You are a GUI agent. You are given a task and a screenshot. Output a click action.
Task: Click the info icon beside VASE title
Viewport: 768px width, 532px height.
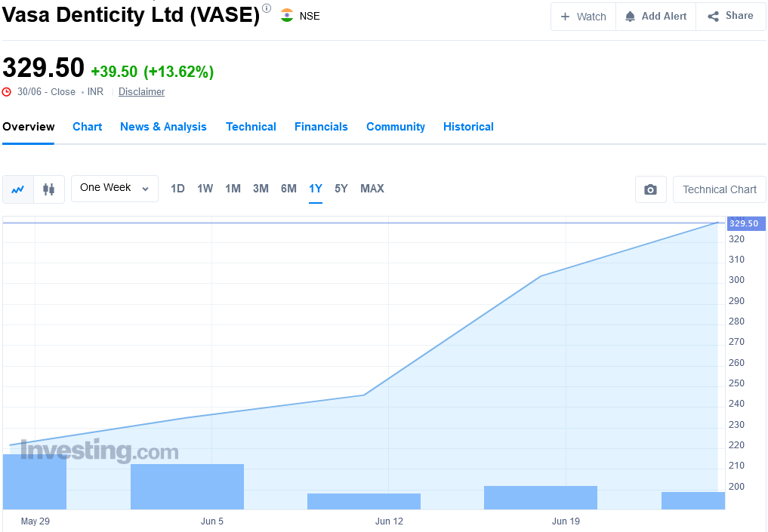click(267, 8)
